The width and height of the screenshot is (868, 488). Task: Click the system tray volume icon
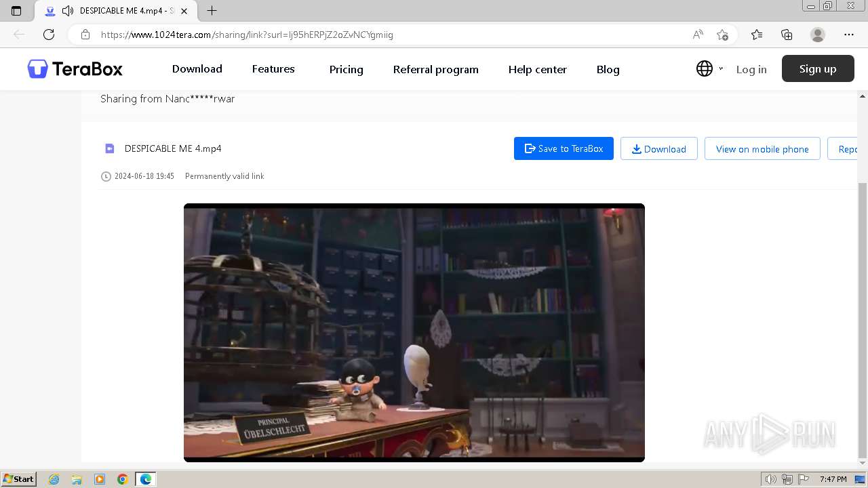click(771, 479)
